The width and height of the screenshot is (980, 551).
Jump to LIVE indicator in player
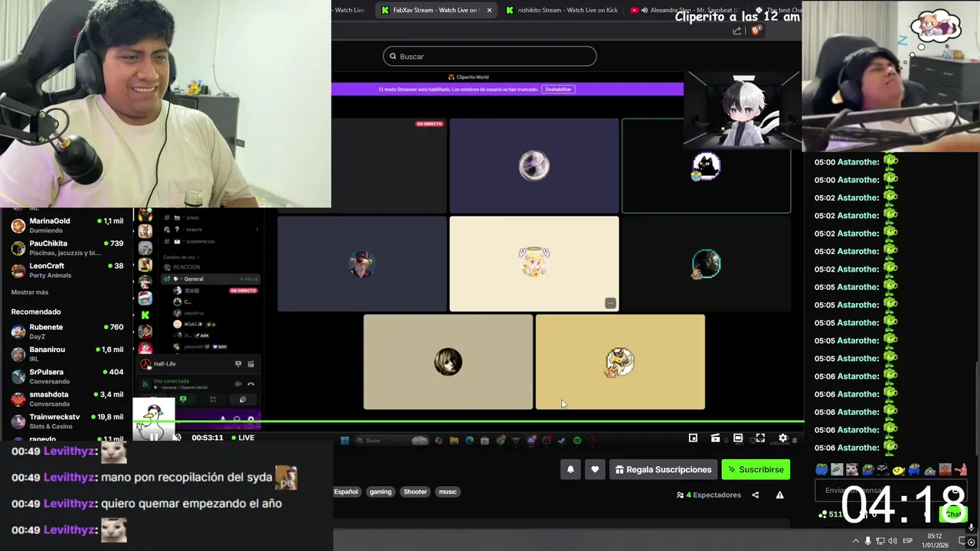pos(242,438)
